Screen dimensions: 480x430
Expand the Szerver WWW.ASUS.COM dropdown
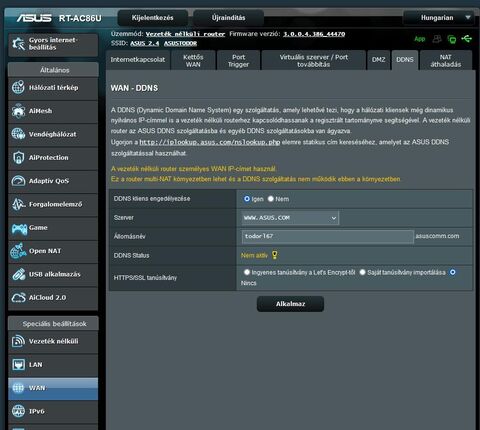click(290, 218)
